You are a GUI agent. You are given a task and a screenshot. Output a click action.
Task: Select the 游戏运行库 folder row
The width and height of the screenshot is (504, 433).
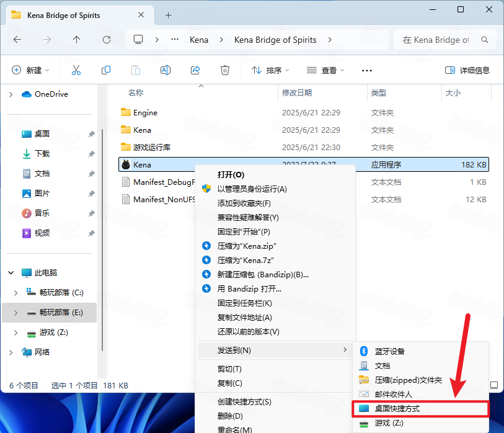pyautogui.click(x=304, y=148)
